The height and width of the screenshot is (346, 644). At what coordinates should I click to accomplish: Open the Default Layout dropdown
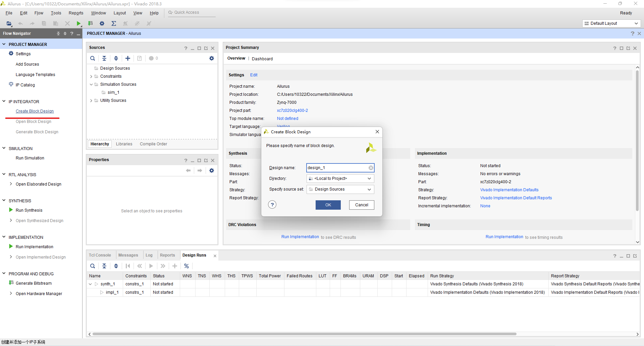coord(611,23)
